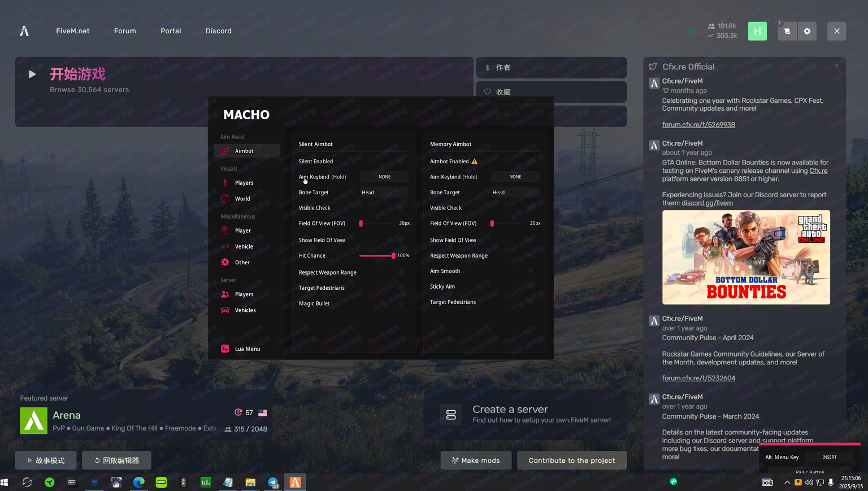Select the Other gear icon in sidebar
This screenshot has width=868, height=491.
coord(225,262)
